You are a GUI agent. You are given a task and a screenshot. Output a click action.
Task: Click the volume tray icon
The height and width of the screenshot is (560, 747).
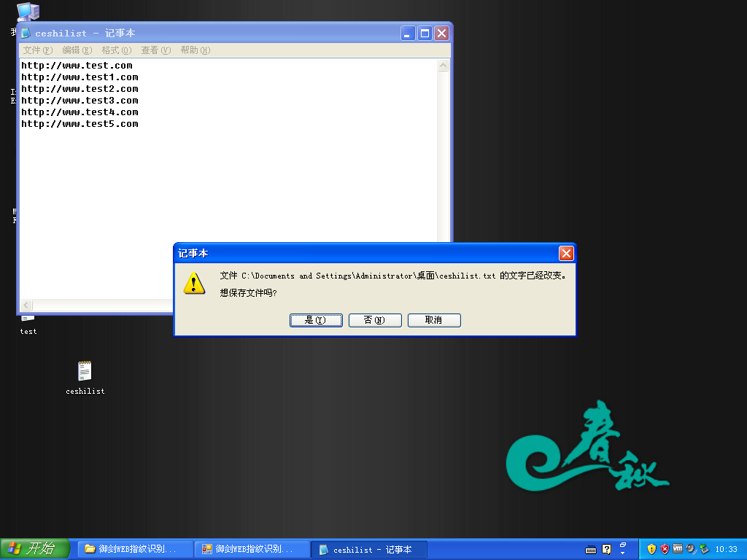point(691,549)
